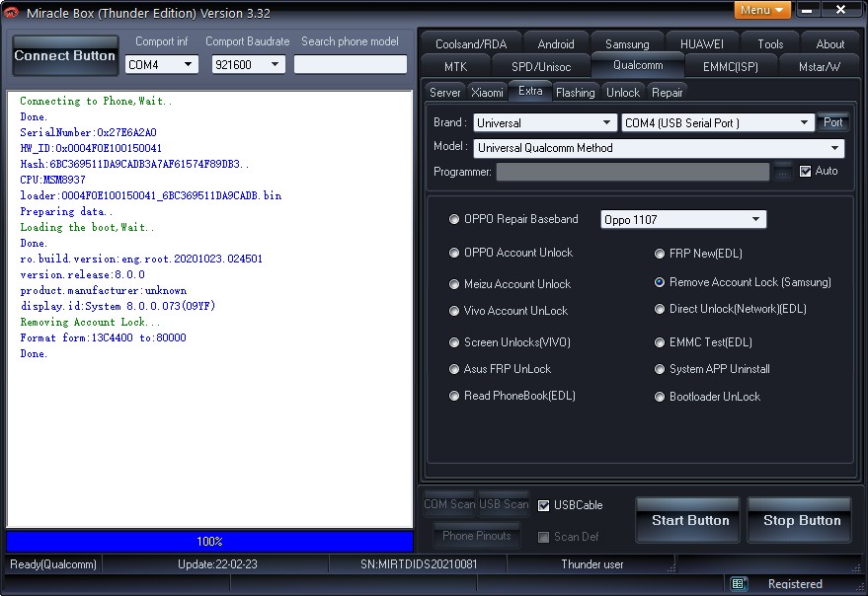Click the Removing Account Lock log line
868x596 pixels.
90,322
